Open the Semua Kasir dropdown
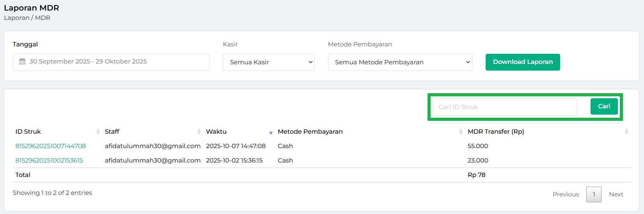Screen dimensions: 644x214 268,62
